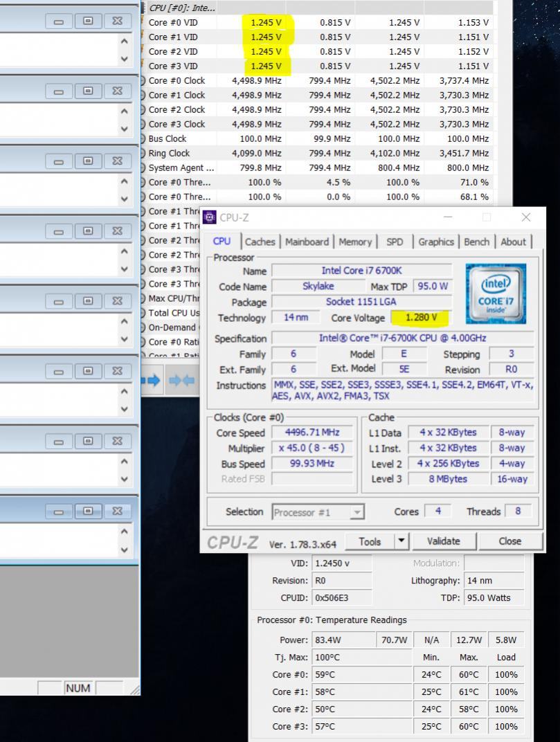Click the Package value Socket 1151 LGA

coord(361,302)
